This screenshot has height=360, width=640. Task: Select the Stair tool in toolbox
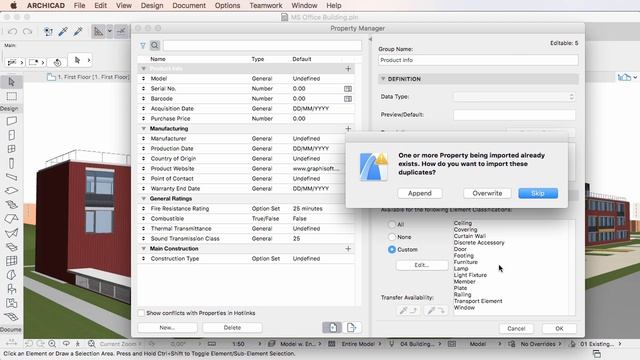coord(11,204)
